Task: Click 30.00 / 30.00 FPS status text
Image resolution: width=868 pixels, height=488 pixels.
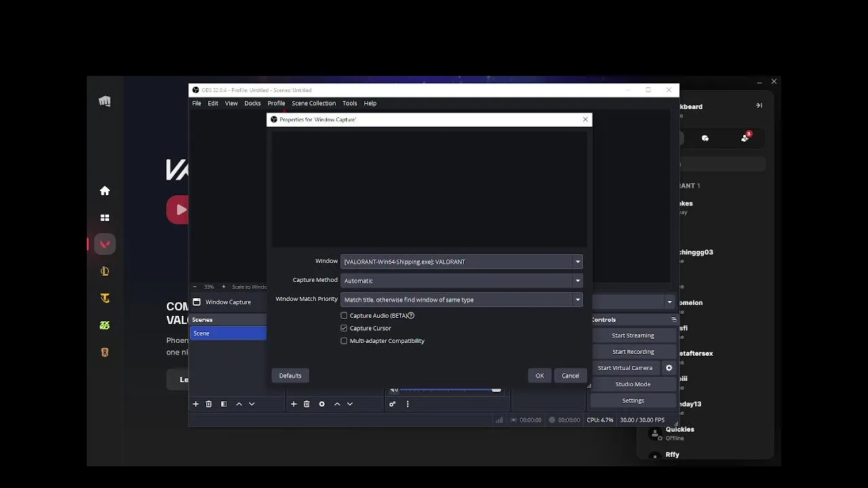Action: coord(642,420)
